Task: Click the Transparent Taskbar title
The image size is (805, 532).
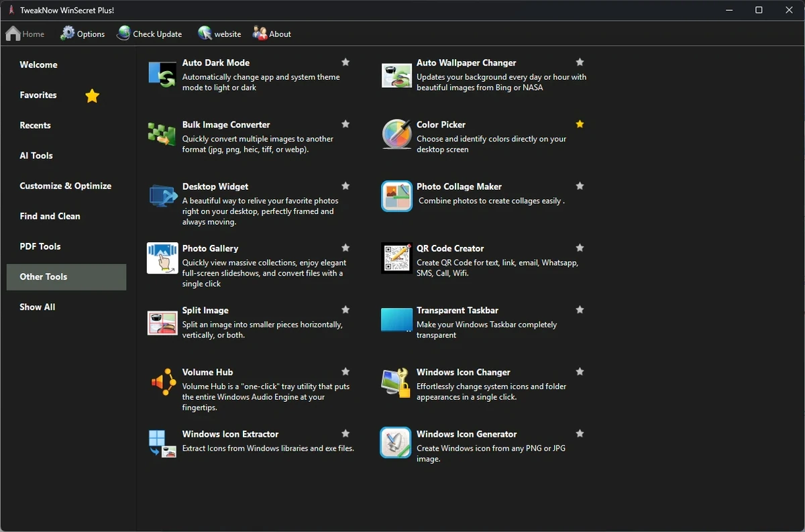Action: click(458, 310)
